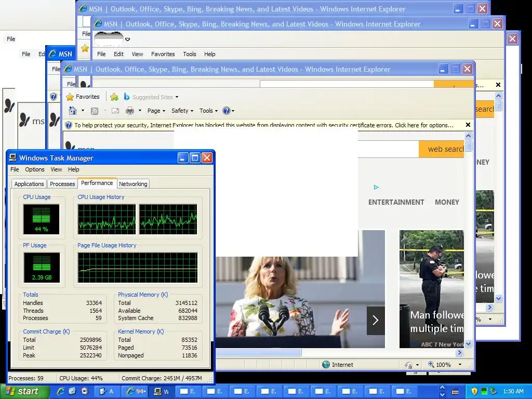Click the Task Manager taskbar button labeled W
Screen dimensions: 532x399
click(x=162, y=392)
